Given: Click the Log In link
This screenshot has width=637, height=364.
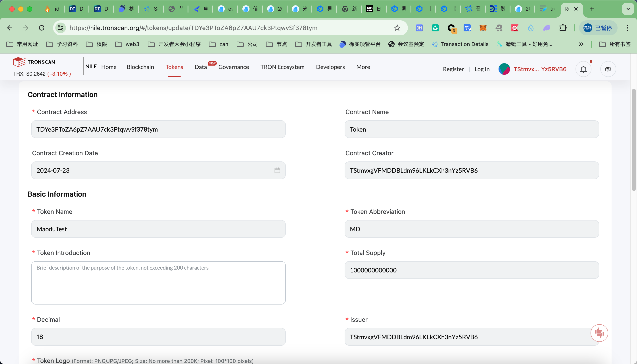Looking at the screenshot, I should click(482, 69).
